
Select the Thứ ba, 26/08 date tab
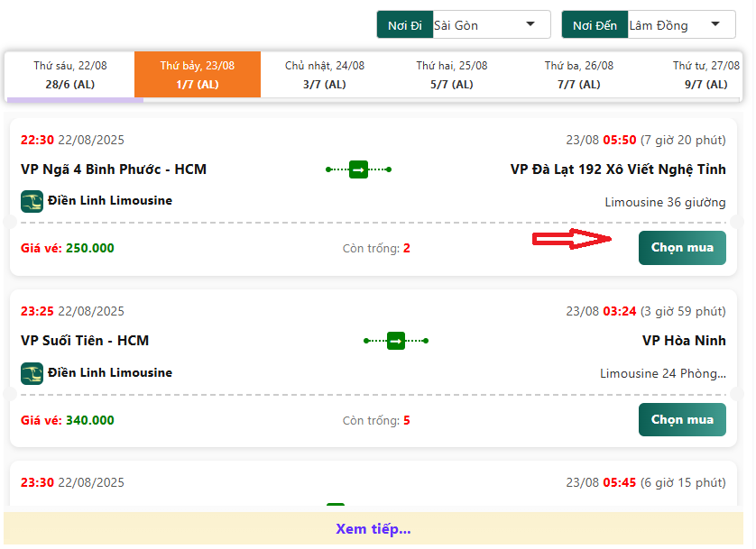coord(579,75)
